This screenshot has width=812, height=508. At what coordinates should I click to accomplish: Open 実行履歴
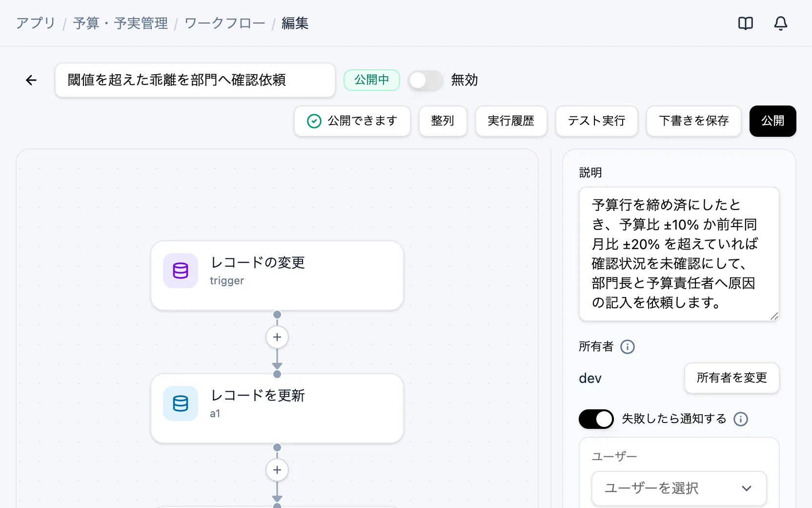(x=511, y=121)
